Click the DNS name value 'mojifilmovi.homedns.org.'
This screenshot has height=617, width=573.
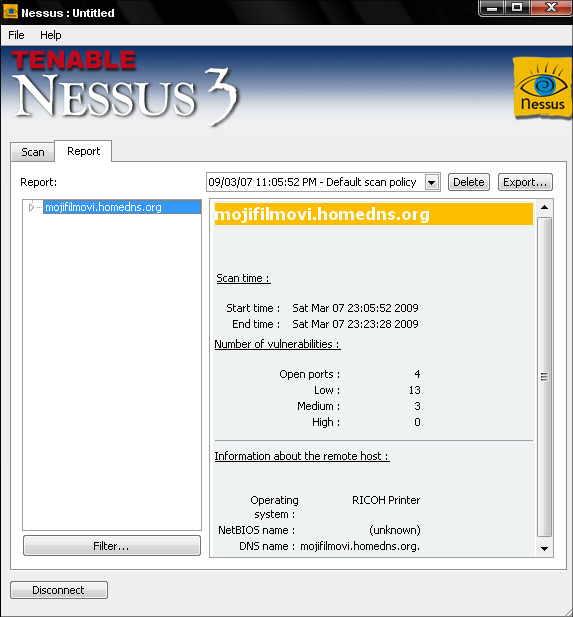(x=360, y=546)
